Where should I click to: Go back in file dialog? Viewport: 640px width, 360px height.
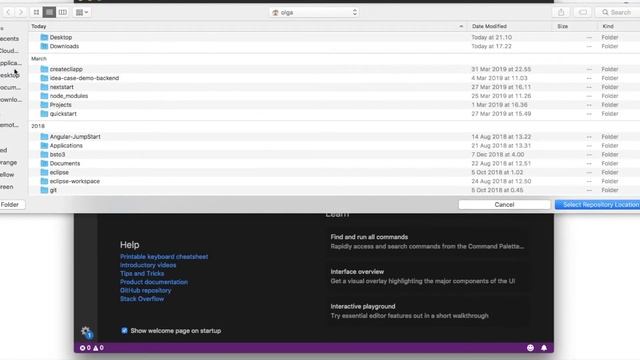point(8,12)
